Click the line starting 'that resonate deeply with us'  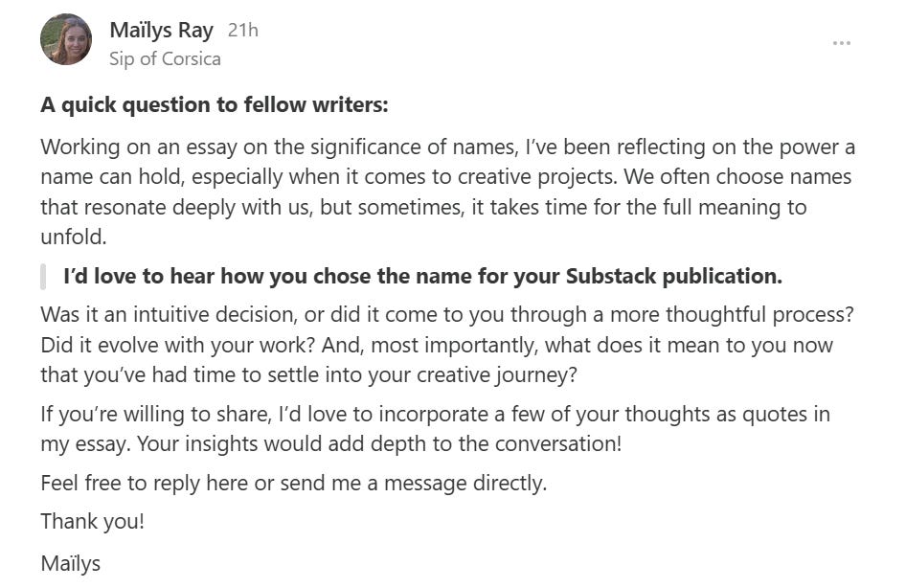(423, 207)
